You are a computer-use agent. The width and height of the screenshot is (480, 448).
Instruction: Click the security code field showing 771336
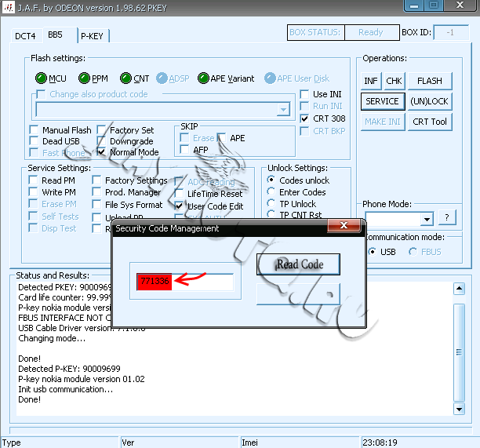point(185,282)
